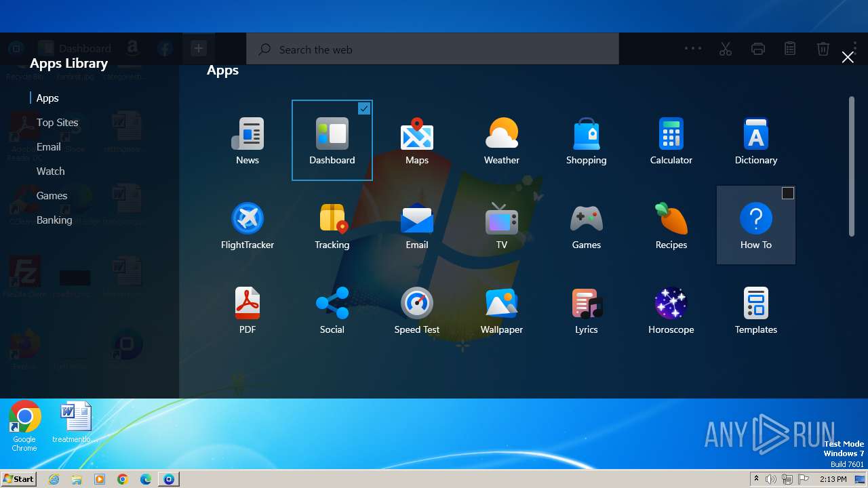The width and height of the screenshot is (868, 488).
Task: Open Chrome from the taskbar
Action: pos(123,479)
